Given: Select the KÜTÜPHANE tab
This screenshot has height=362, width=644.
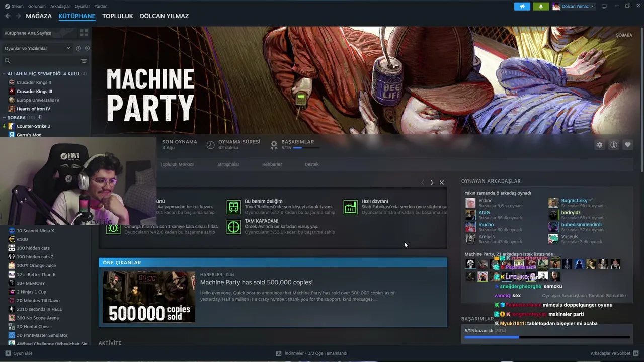Looking at the screenshot, I should 77,16.
